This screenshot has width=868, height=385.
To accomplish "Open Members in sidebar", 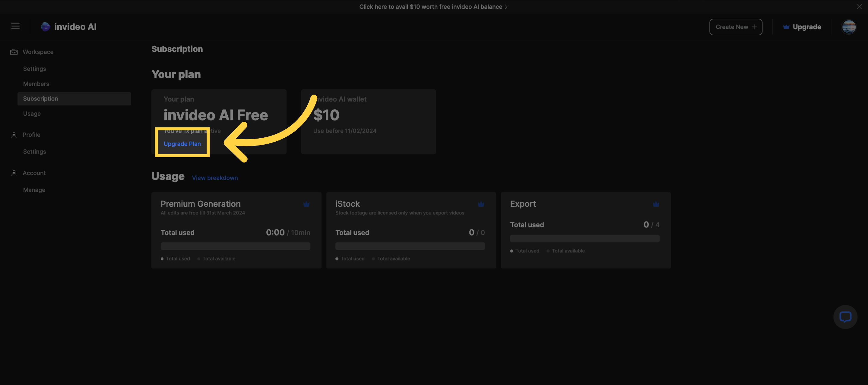I will point(36,84).
